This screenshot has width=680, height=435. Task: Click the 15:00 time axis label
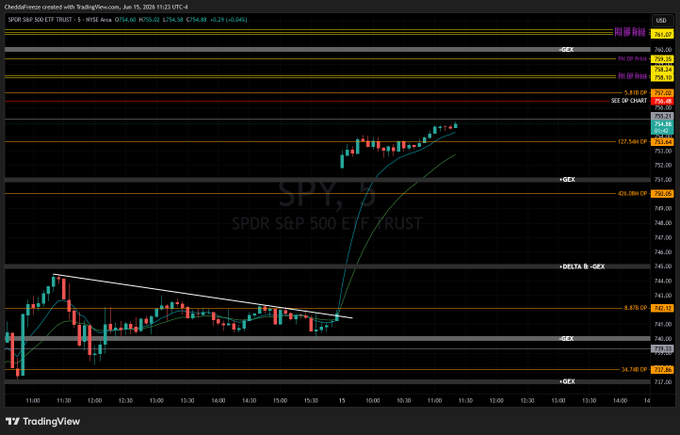pyautogui.click(x=280, y=400)
